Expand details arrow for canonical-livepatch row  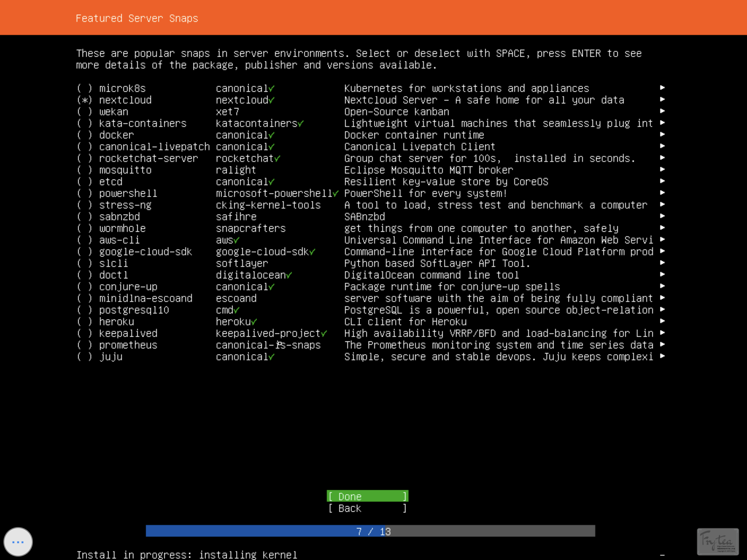(x=662, y=146)
